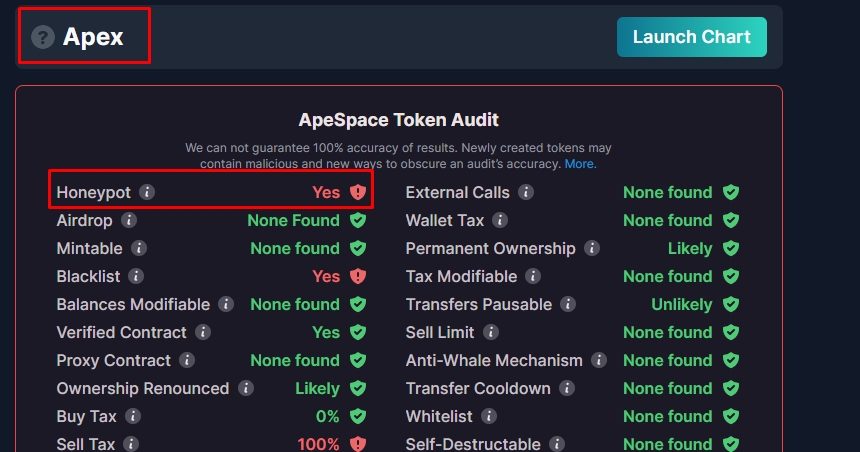Click the Apex token name
The image size is (860, 452).
click(93, 37)
